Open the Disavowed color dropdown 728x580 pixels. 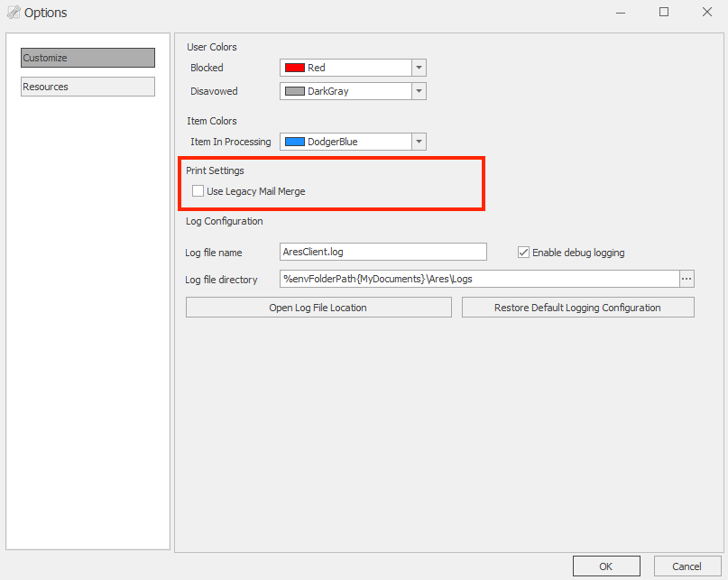(418, 91)
